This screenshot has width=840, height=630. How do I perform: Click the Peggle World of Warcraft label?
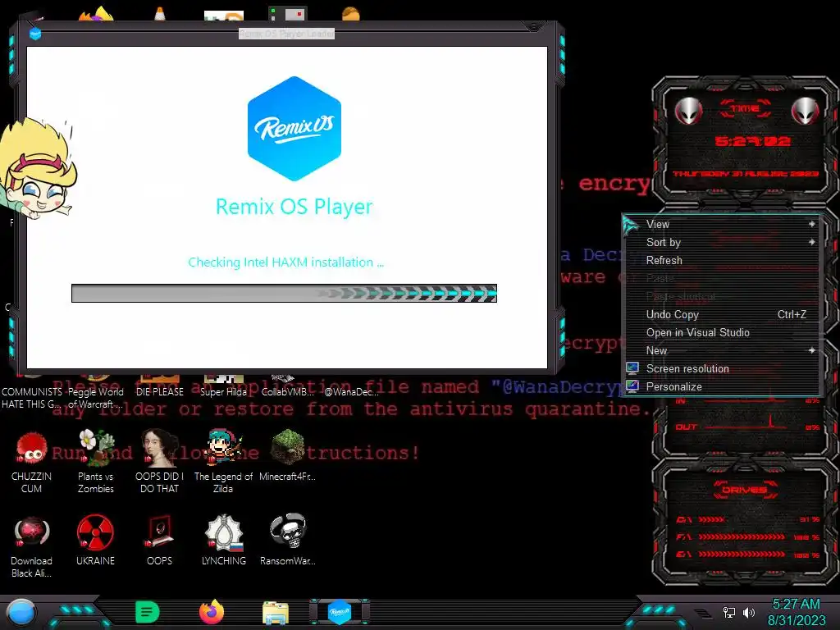95,398
